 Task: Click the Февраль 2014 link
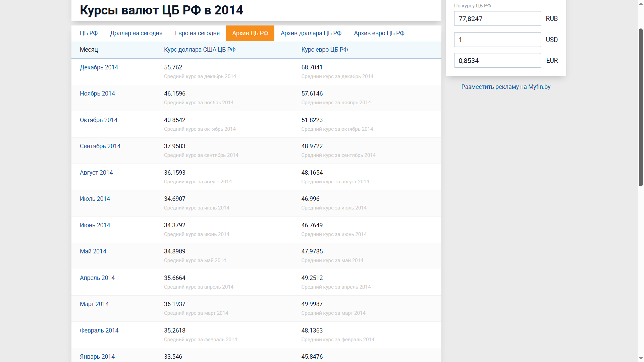click(x=99, y=330)
